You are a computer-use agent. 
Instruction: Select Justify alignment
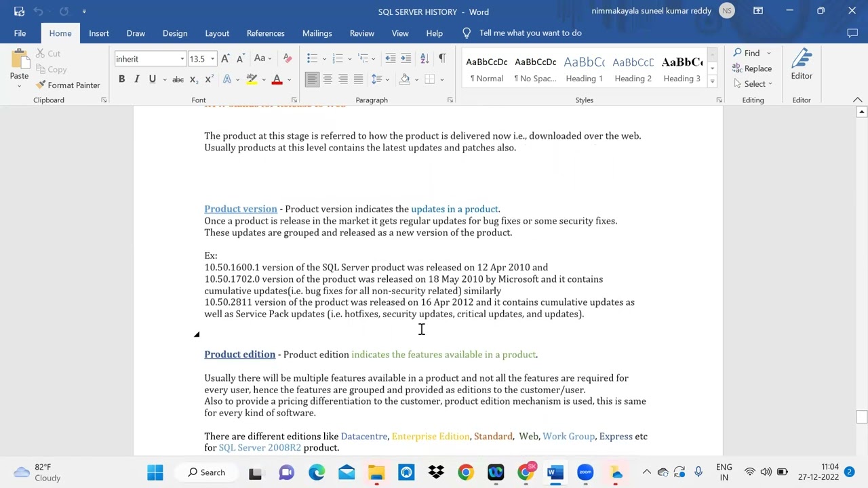(358, 79)
